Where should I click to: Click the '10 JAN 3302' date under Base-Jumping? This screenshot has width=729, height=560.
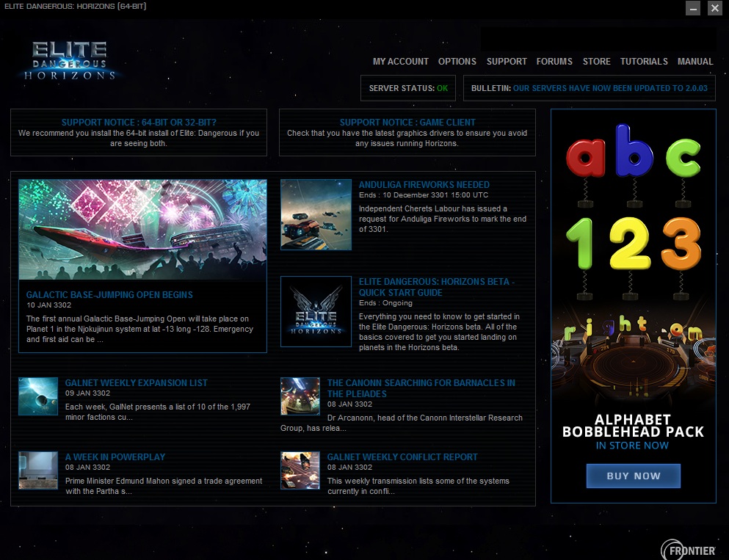48,305
